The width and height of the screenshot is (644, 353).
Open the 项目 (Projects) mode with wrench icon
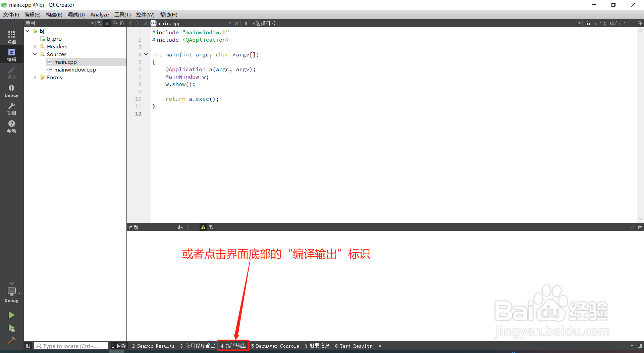12,108
